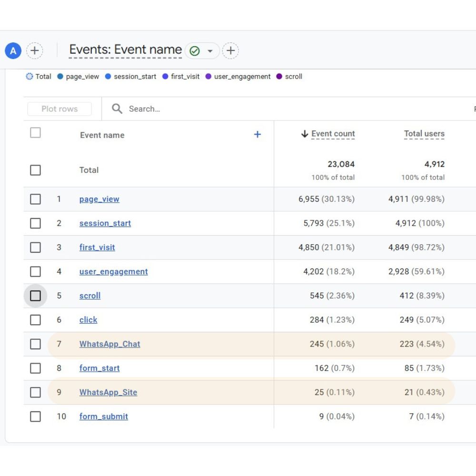Click the green verified checkmark icon
The height and width of the screenshot is (476, 476).
195,51
